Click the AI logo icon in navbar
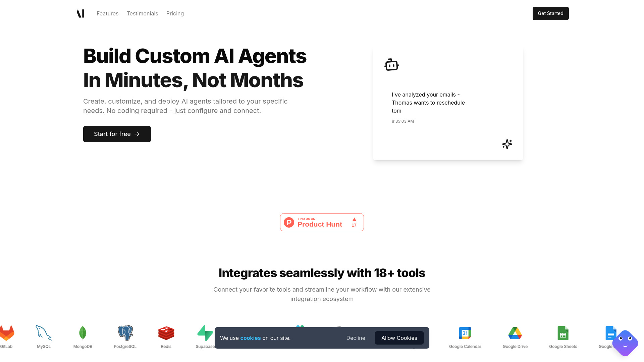 click(80, 13)
